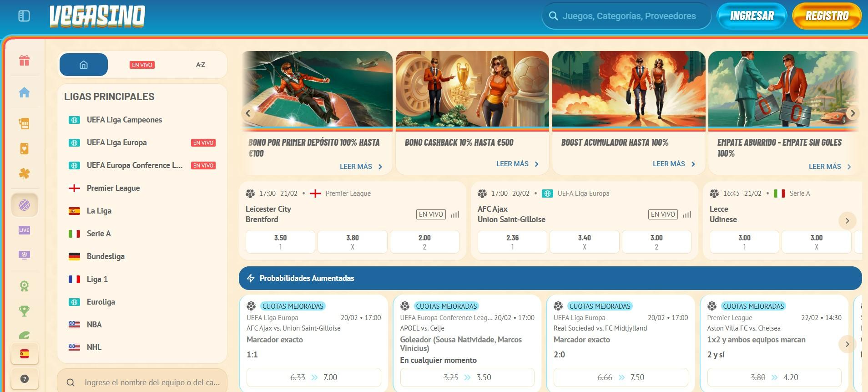The height and width of the screenshot is (392, 868).
Task: Bet 2.00 on Brentford win
Action: point(424,242)
